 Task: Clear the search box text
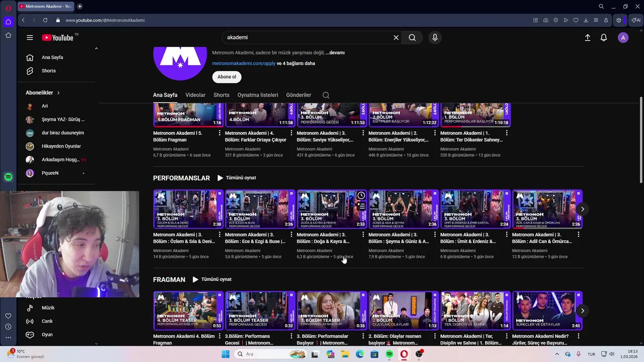[396, 38]
